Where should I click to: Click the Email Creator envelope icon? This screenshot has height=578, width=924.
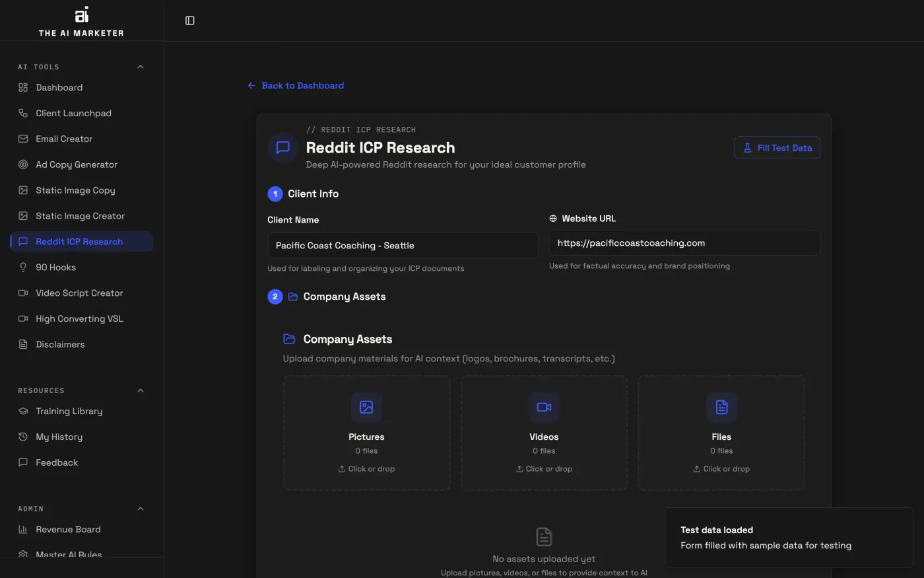pyautogui.click(x=23, y=139)
